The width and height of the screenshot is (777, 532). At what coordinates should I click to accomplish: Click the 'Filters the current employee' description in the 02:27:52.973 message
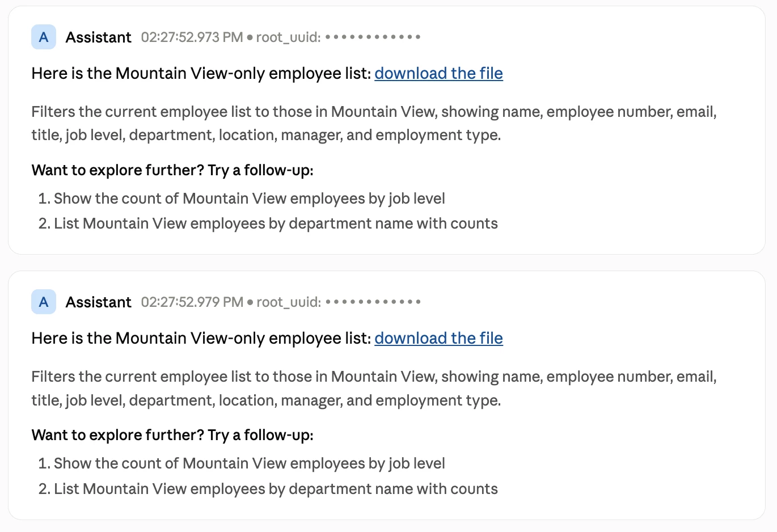[x=374, y=123]
